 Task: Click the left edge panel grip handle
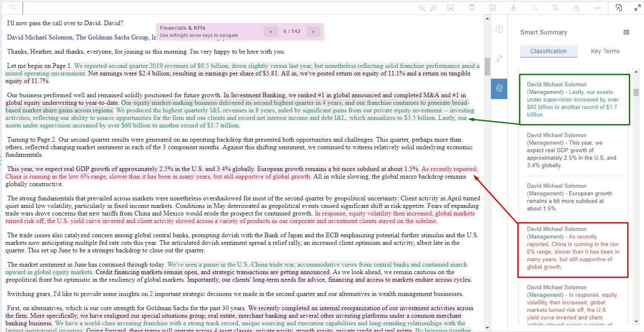click(x=1, y=160)
